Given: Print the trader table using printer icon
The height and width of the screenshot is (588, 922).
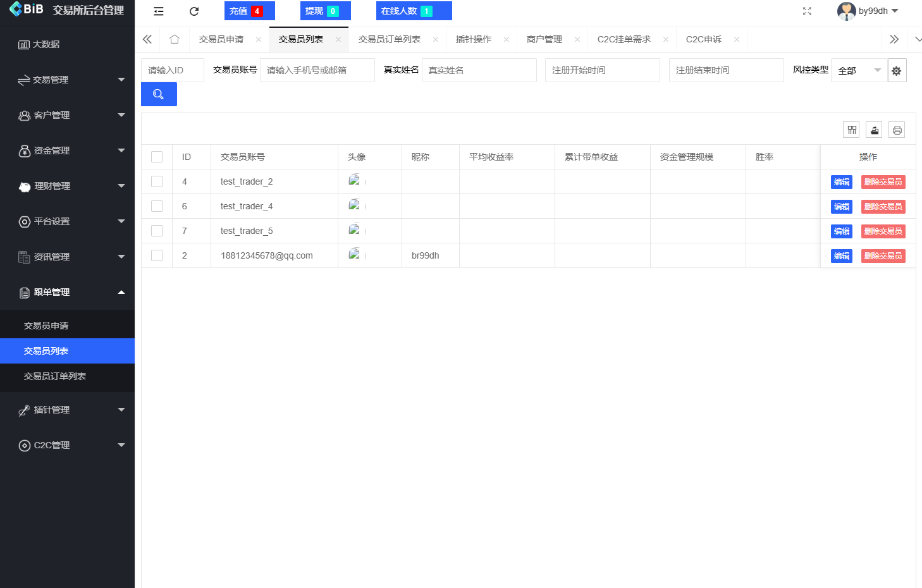Looking at the screenshot, I should 897,129.
